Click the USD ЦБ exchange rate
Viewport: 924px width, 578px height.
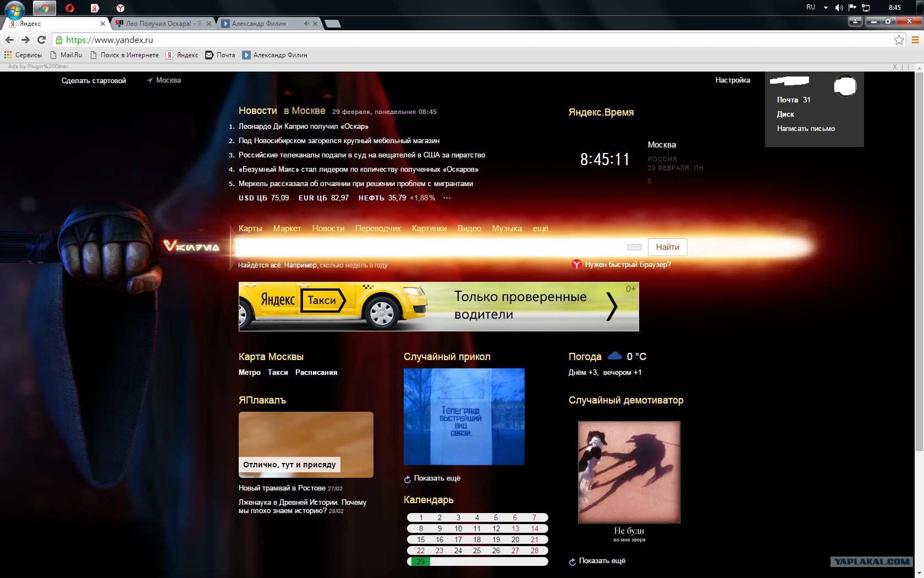pyautogui.click(x=263, y=198)
